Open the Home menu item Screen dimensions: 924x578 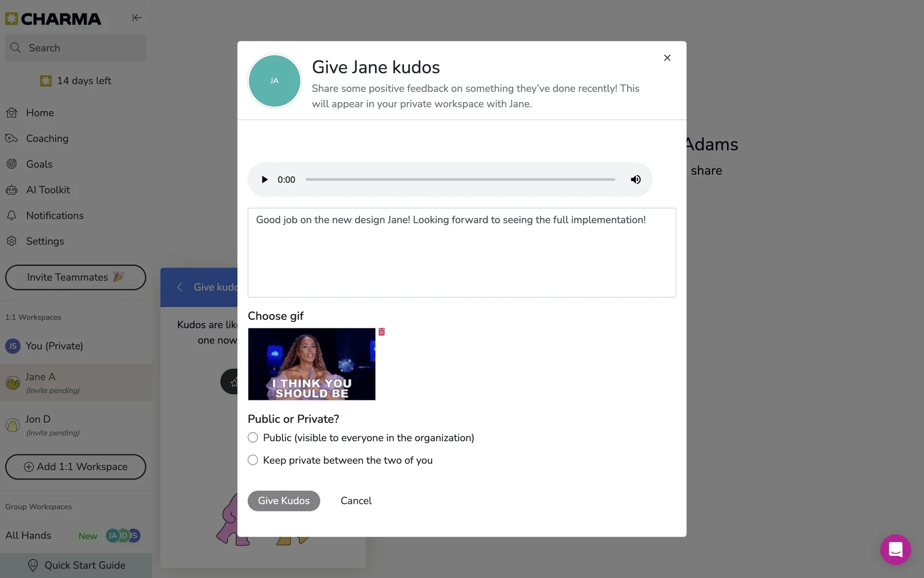click(40, 113)
